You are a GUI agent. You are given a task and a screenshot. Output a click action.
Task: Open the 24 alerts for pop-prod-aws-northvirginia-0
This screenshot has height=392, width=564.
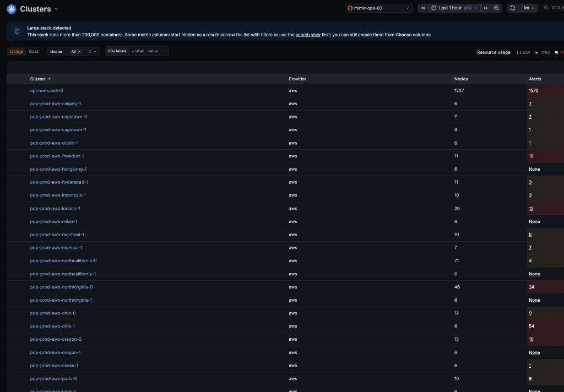(532, 287)
